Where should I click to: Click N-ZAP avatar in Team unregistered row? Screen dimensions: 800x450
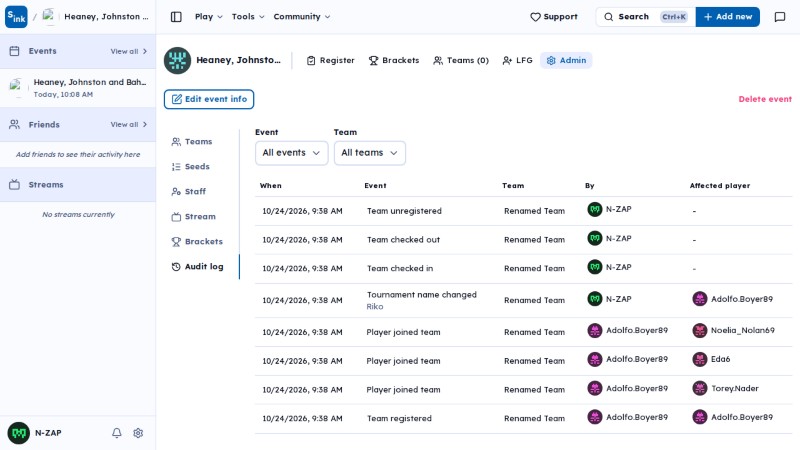tap(594, 209)
